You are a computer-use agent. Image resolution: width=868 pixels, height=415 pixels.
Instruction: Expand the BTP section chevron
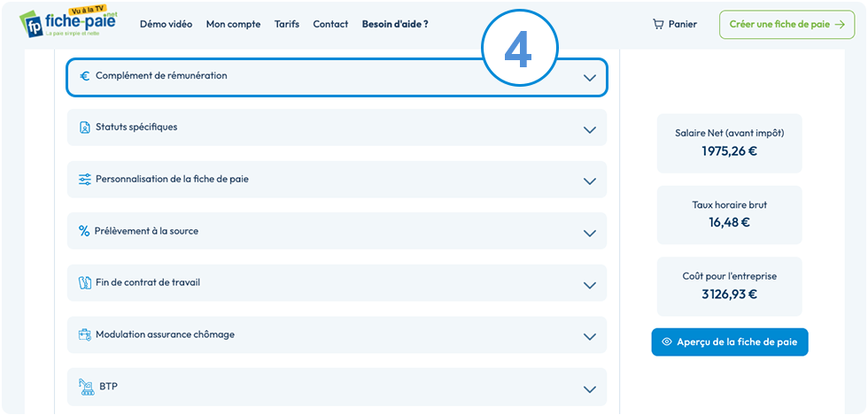pos(590,389)
